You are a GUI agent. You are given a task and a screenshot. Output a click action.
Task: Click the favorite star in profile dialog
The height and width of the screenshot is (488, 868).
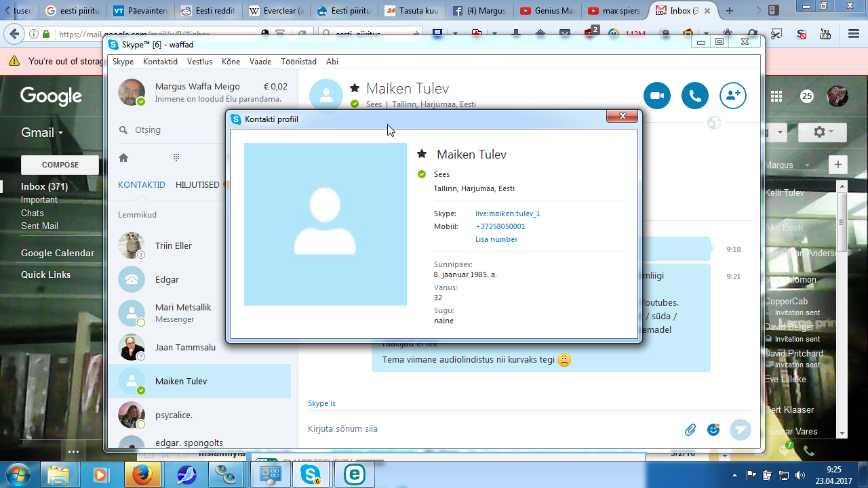[x=422, y=155]
